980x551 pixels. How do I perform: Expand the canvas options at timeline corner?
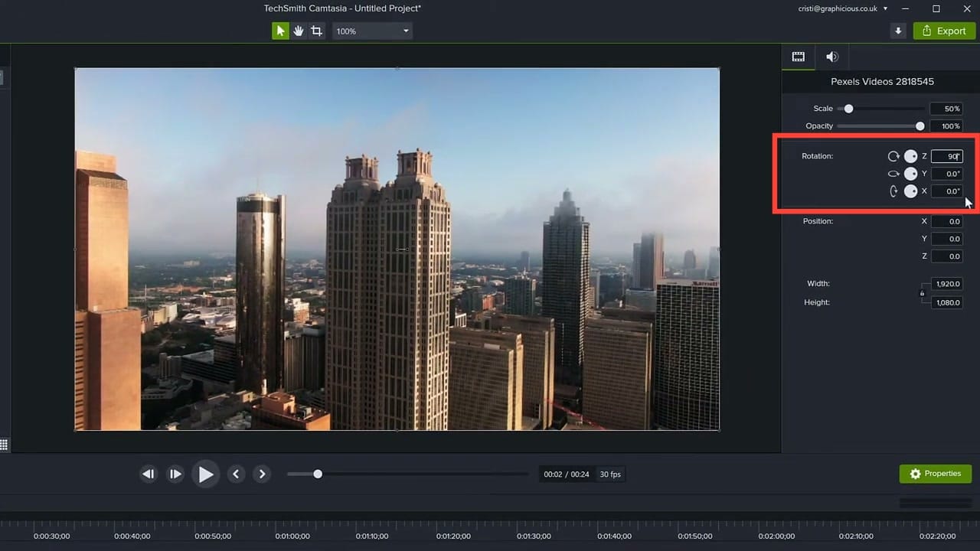coord(4,445)
